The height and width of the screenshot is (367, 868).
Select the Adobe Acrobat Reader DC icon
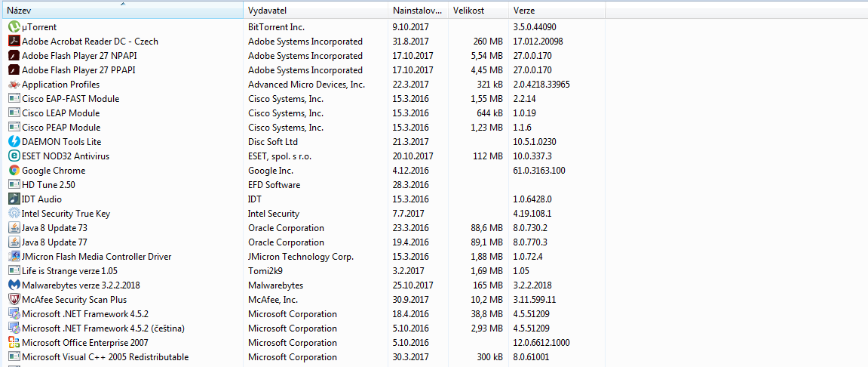(x=14, y=42)
